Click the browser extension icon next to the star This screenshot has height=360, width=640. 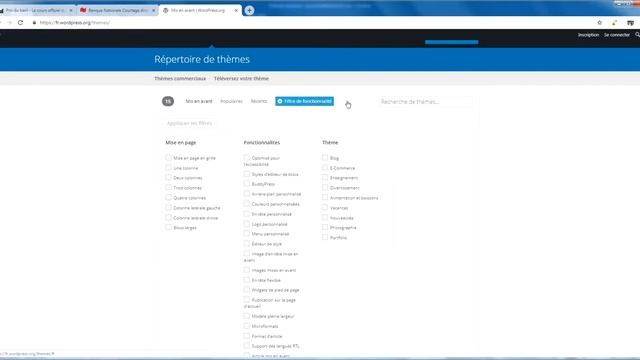pyautogui.click(x=614, y=23)
